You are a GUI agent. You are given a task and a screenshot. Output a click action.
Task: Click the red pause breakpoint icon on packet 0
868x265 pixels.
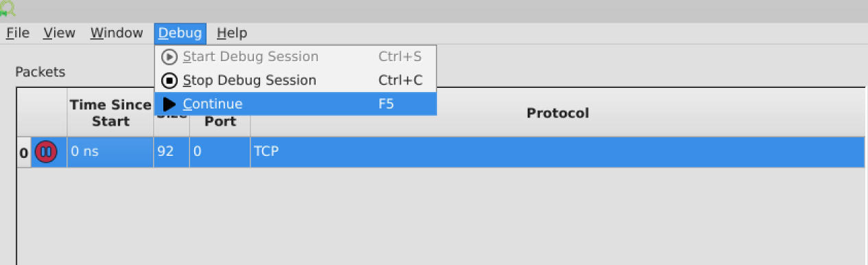46,152
